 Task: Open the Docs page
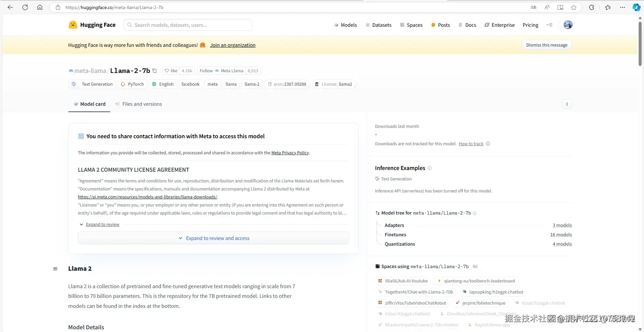click(467, 25)
